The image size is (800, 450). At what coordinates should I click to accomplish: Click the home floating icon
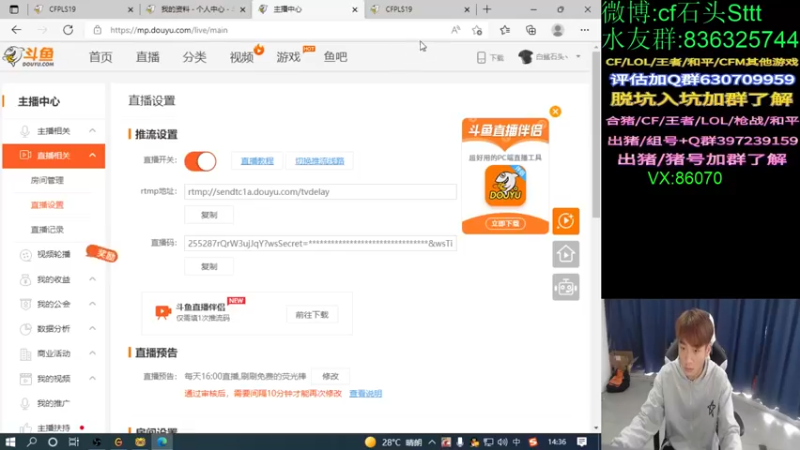566,254
